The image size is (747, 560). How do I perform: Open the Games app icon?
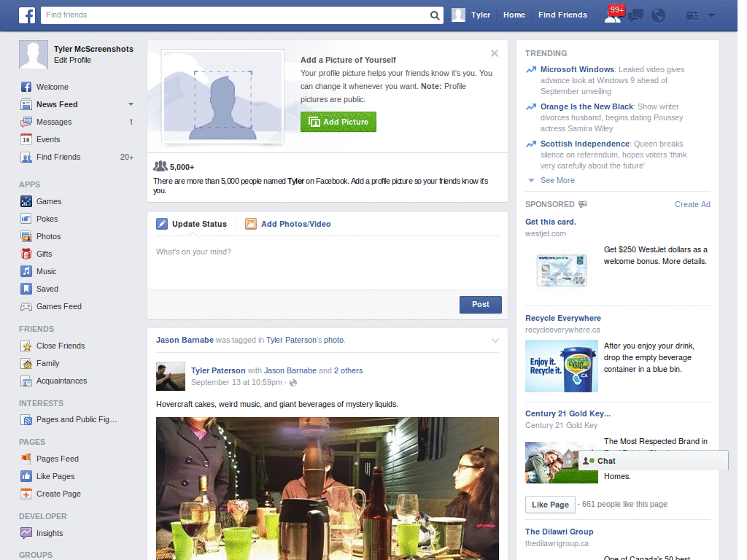pos(26,201)
